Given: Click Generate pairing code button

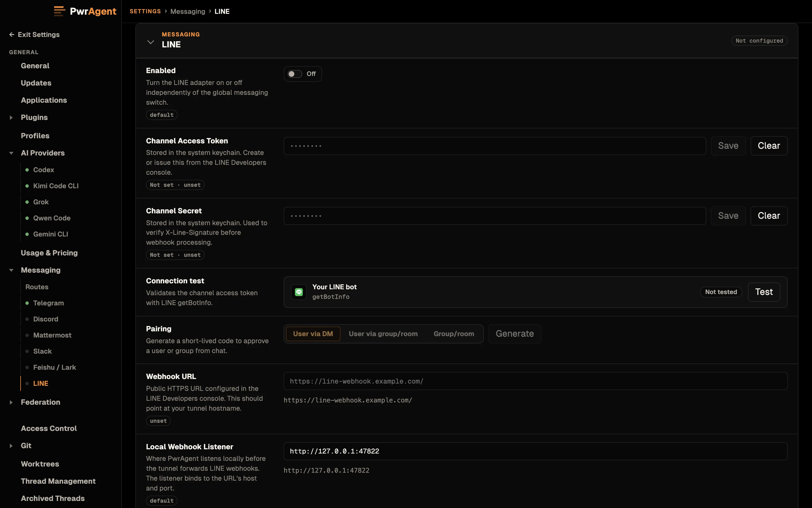Looking at the screenshot, I should (515, 334).
